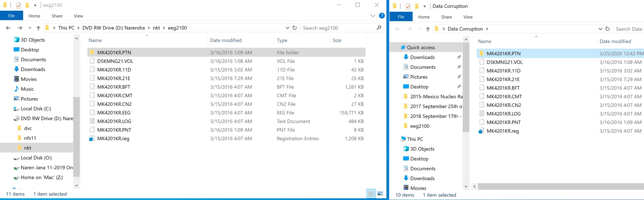Click the Search eeg2100 input field
The image size is (644, 200).
point(338,28)
